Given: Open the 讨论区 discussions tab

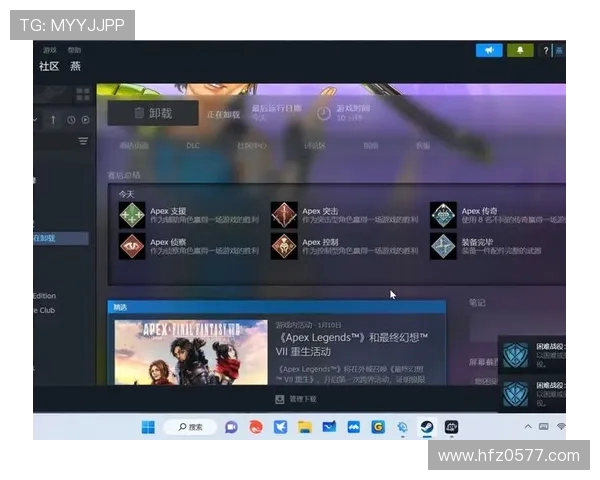Looking at the screenshot, I should [315, 145].
